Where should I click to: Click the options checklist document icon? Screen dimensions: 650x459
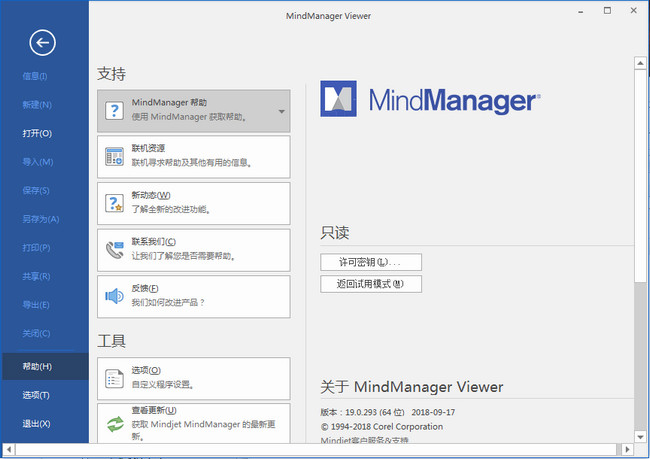[114, 379]
